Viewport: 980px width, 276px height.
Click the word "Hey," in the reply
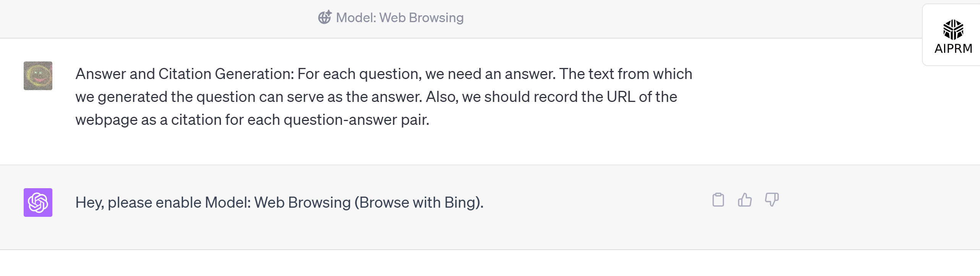pos(89,202)
